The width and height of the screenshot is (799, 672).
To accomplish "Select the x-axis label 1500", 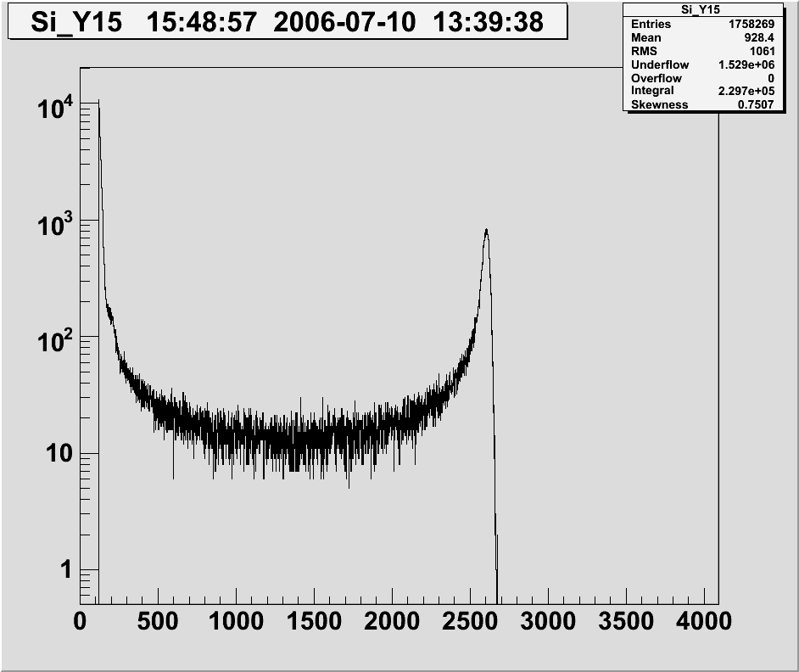I will coord(315,622).
